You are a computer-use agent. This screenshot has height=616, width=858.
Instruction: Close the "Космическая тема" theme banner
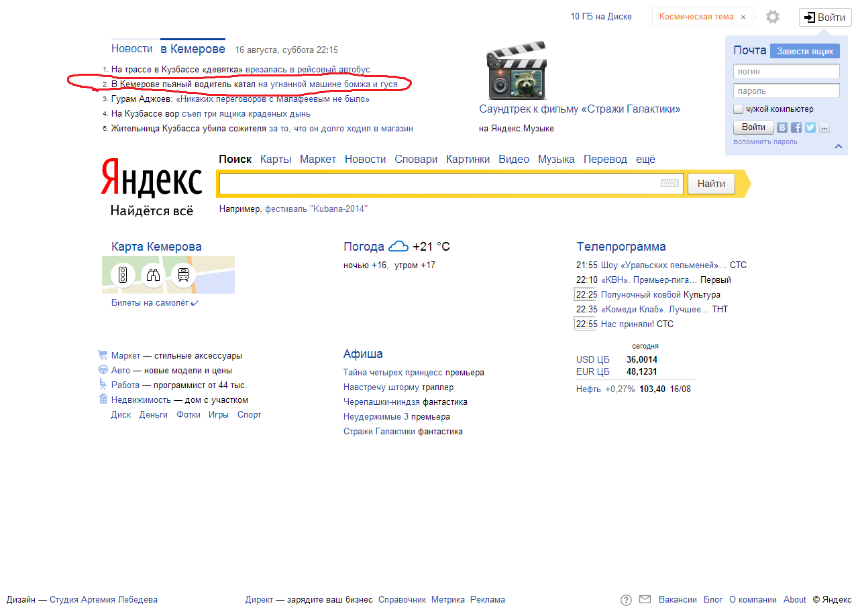[x=743, y=17]
